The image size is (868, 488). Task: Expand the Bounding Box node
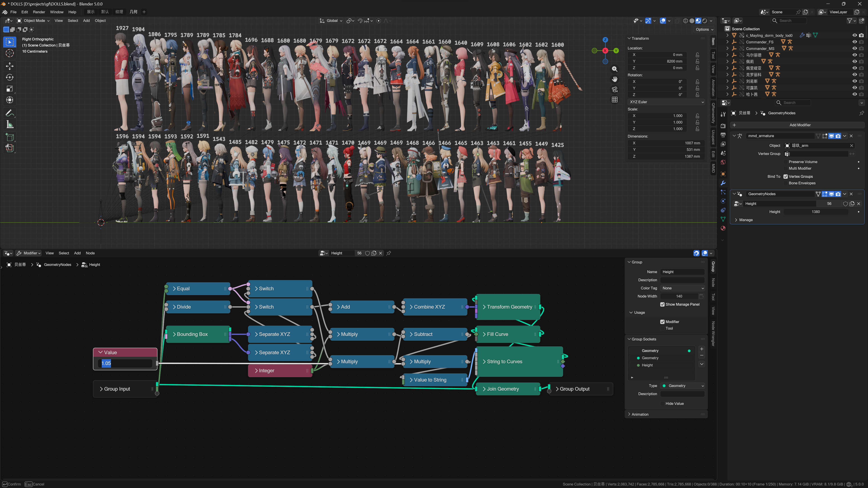point(174,334)
